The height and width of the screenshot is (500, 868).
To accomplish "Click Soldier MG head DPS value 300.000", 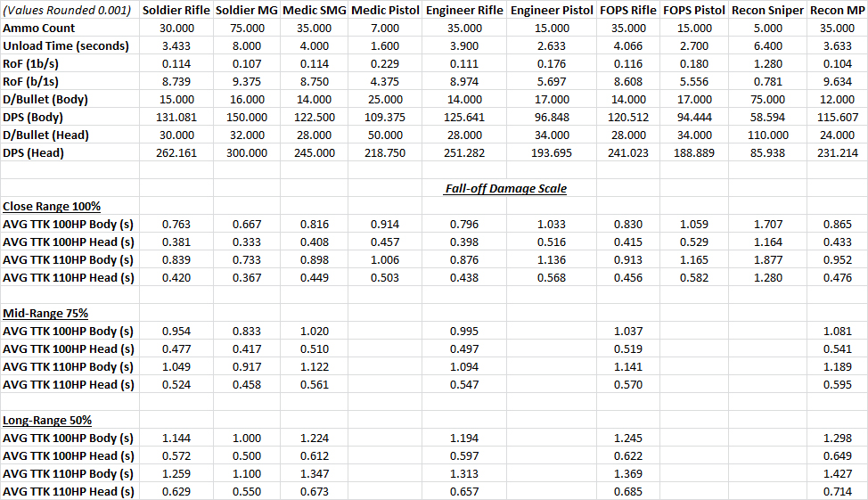I will coord(247,152).
